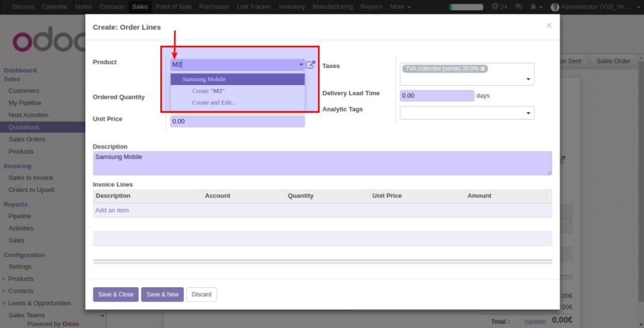
Task: Open the conversations chat icon
Action: point(518,7)
